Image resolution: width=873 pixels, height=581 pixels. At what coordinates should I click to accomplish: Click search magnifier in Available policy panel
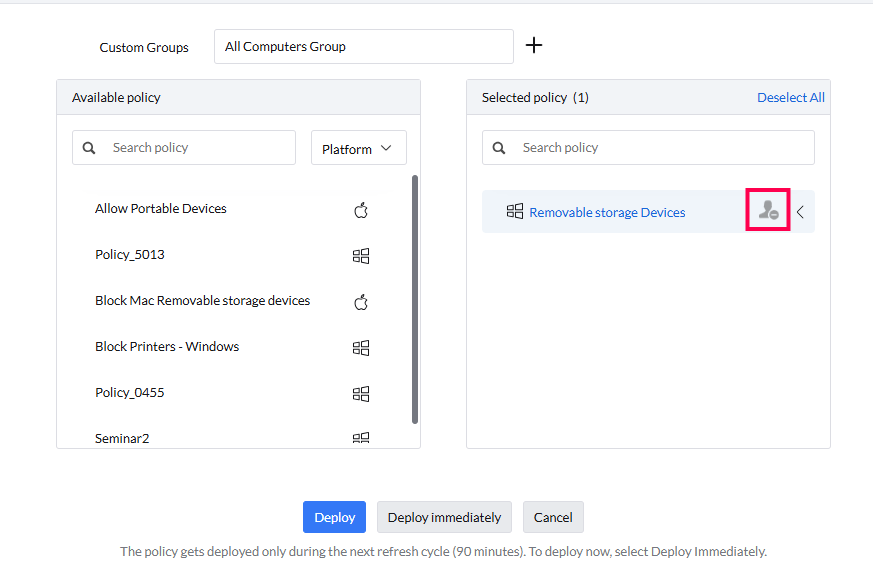[89, 148]
